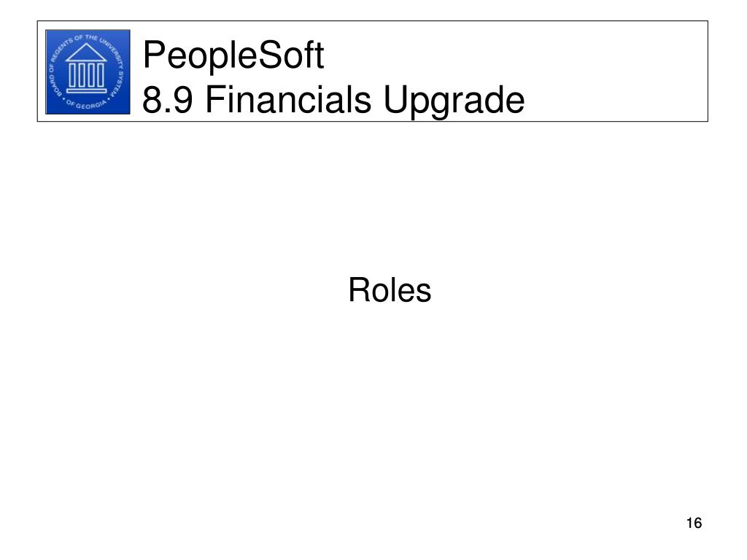Select the "PeopleSoft" title word

[x=233, y=56]
